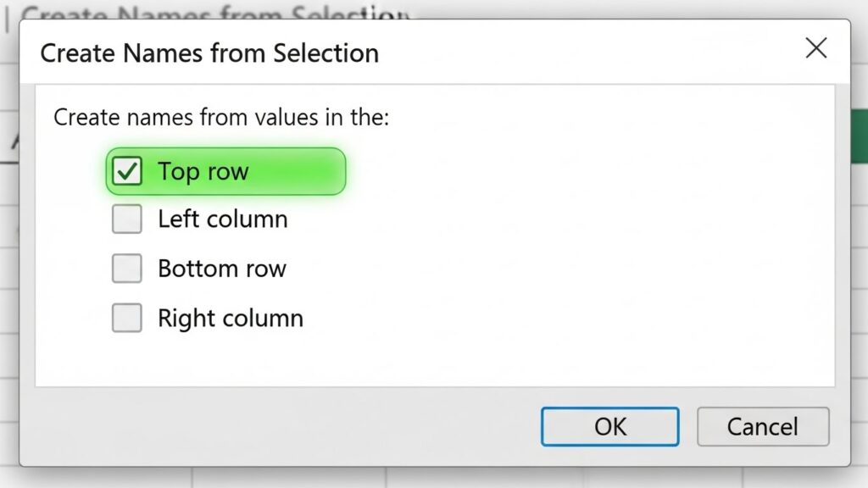This screenshot has width=868, height=488.
Task: Click the green checkmark inside Top row box
Action: pyautogui.click(x=127, y=172)
